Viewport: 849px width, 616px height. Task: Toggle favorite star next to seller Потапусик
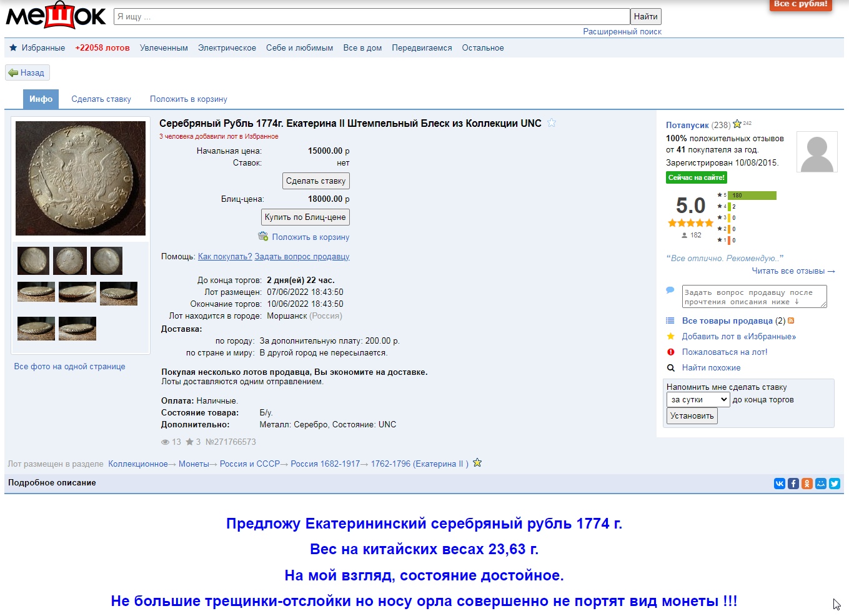(737, 124)
